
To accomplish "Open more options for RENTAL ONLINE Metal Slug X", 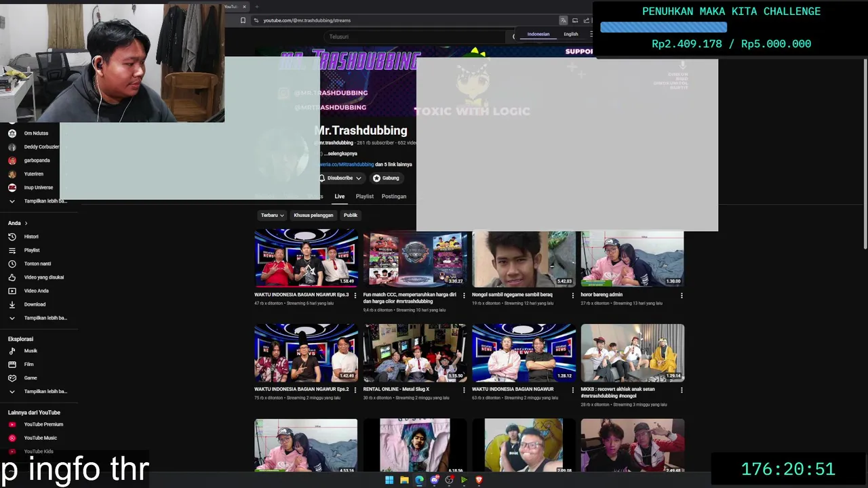I will click(x=464, y=390).
